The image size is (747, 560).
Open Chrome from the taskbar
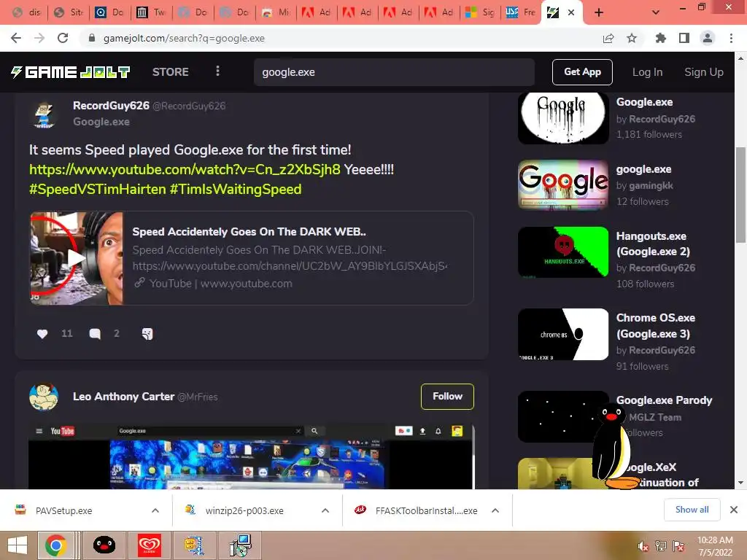55,545
